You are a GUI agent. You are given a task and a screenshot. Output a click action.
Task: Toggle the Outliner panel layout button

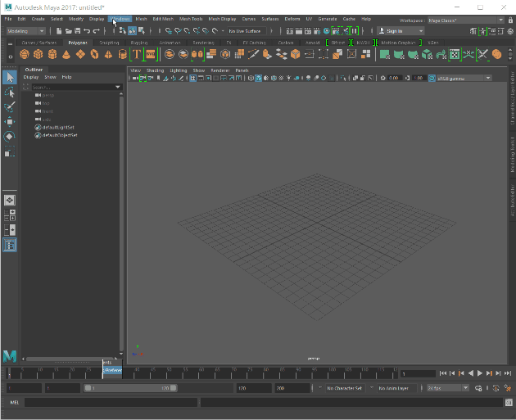[9, 244]
